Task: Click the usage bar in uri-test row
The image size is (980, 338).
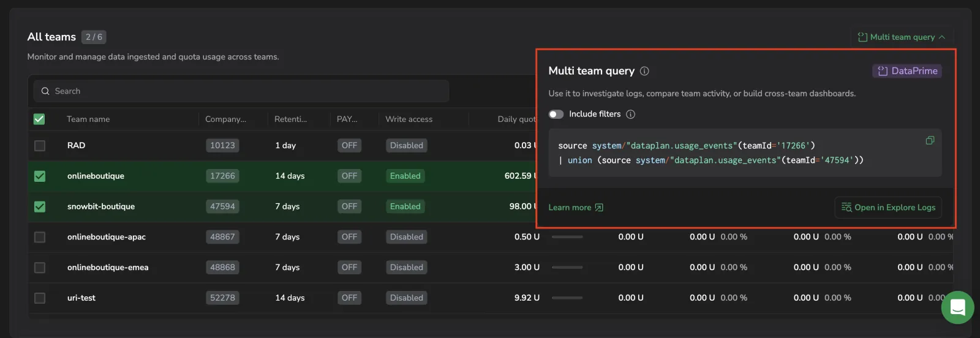Action: [567, 298]
